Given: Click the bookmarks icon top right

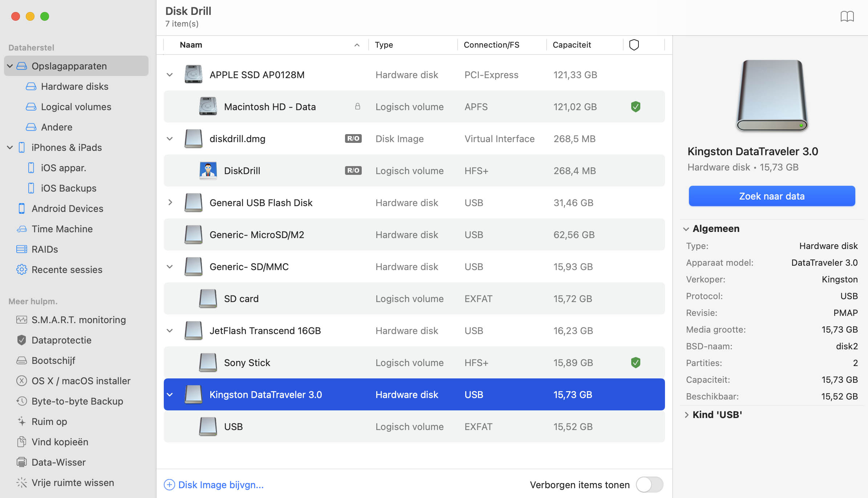Looking at the screenshot, I should [847, 17].
